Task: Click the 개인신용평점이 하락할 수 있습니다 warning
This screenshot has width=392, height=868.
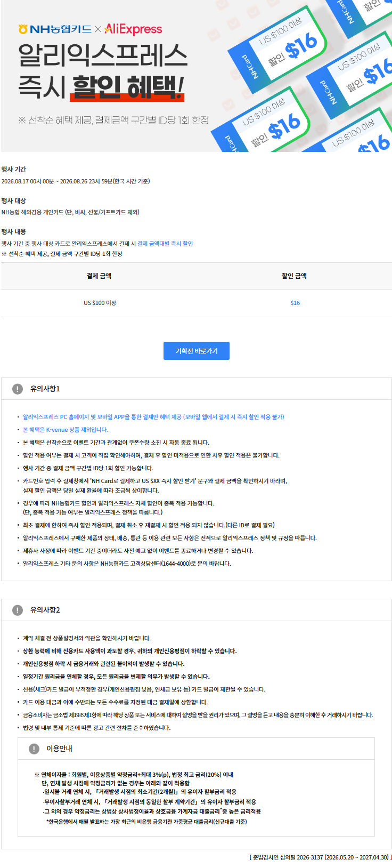Action: click(x=129, y=651)
